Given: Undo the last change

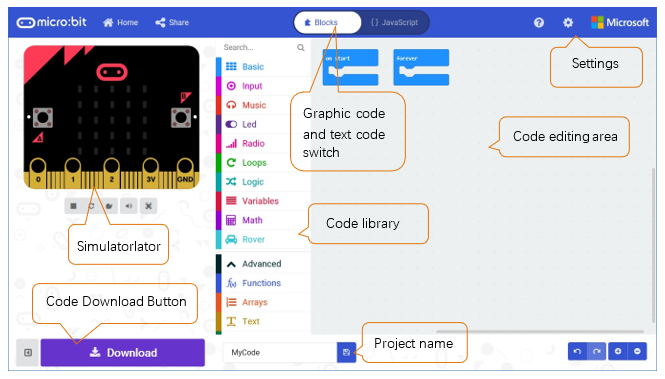Looking at the screenshot, I should click(x=577, y=351).
